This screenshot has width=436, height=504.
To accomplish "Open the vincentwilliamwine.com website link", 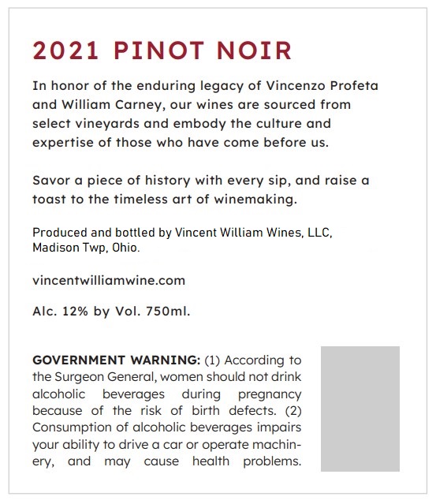I will tap(109, 281).
